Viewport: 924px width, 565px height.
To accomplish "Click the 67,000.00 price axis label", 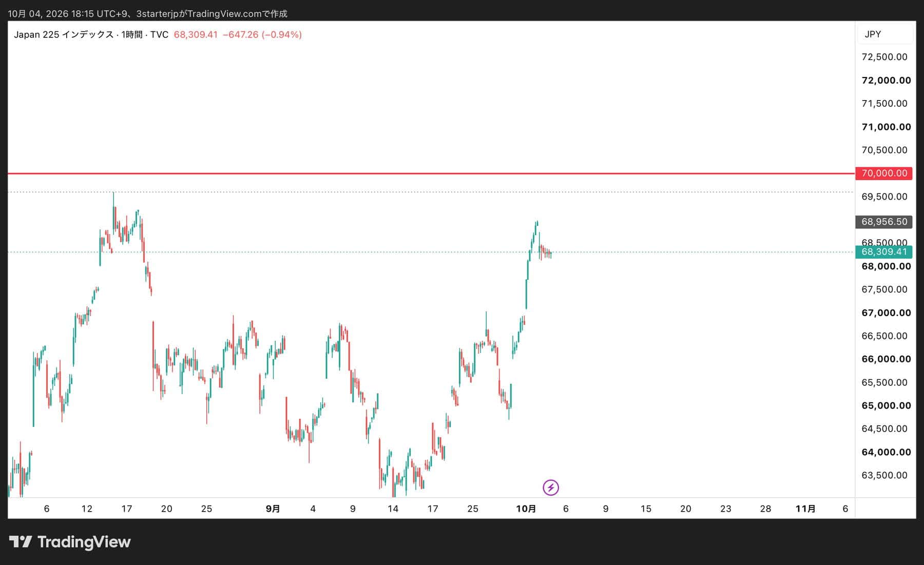I will [x=886, y=313].
